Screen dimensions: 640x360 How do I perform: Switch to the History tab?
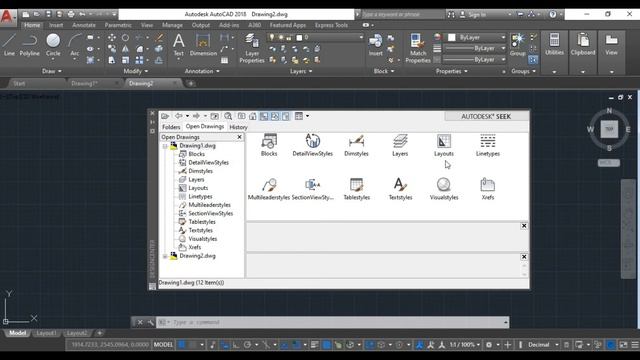238,127
